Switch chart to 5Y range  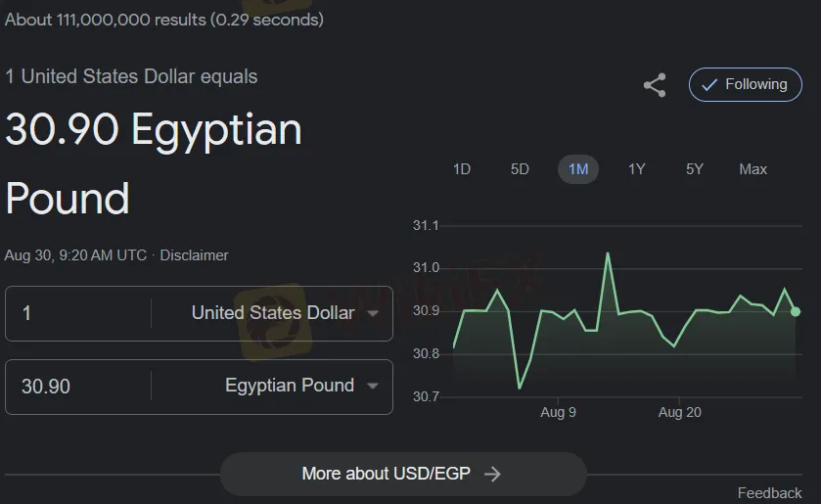695,169
